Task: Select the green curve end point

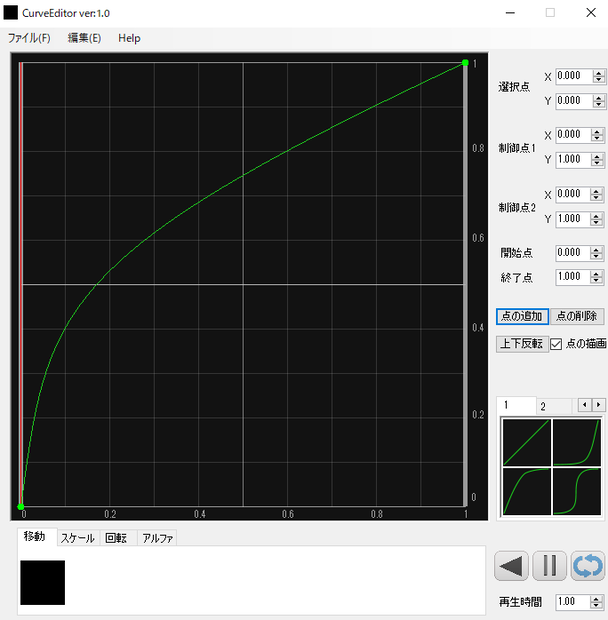Action: coord(465,62)
